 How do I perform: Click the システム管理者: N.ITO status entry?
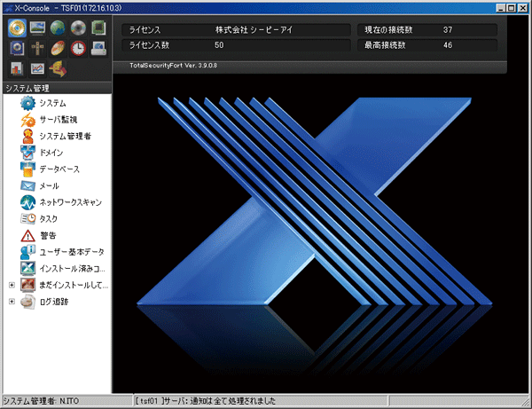(x=41, y=401)
